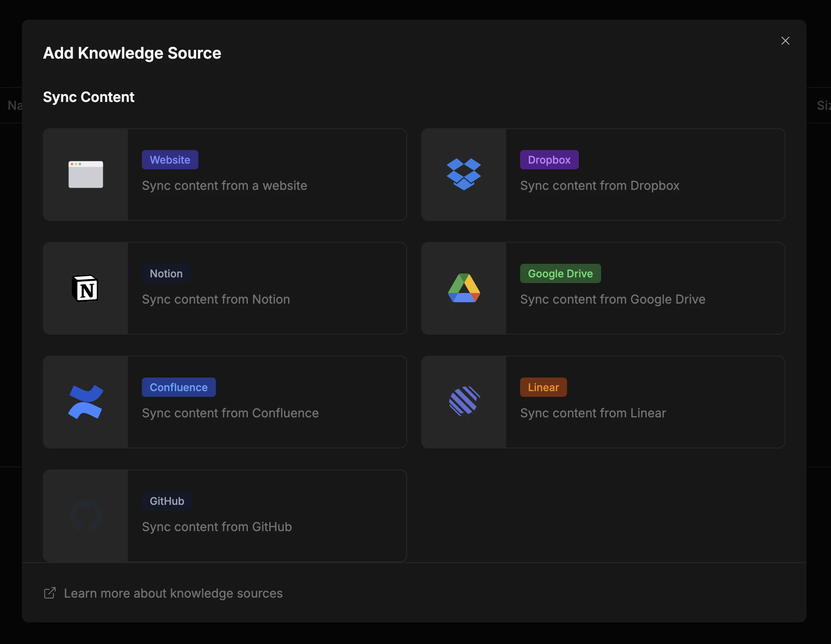Click the external link icon near Learn more
The height and width of the screenshot is (644, 831).
[x=49, y=593]
